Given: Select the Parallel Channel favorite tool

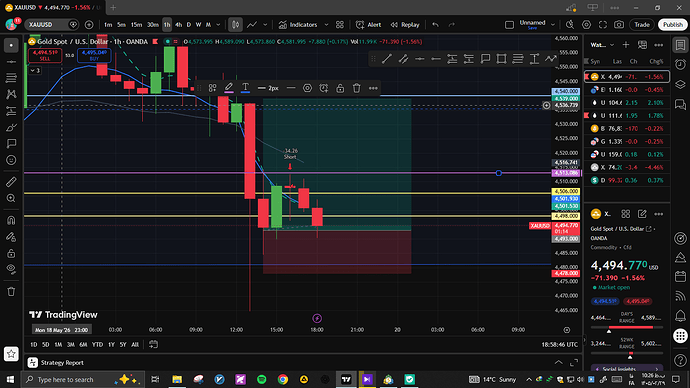Looking at the screenshot, I should [403, 59].
